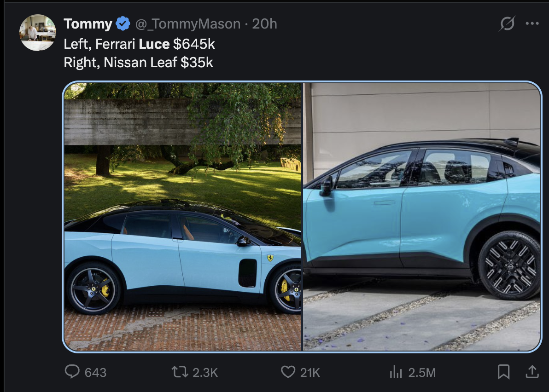Open the view analytics bar chart icon

coord(396,372)
